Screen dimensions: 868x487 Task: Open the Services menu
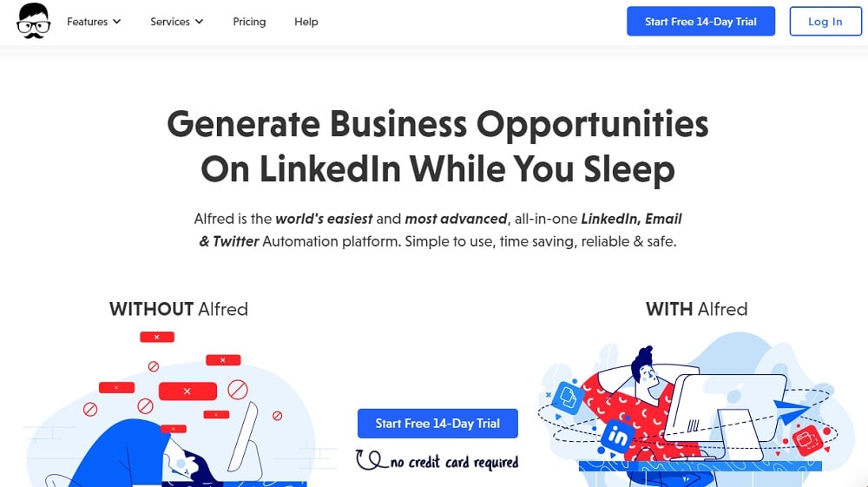pyautogui.click(x=176, y=22)
